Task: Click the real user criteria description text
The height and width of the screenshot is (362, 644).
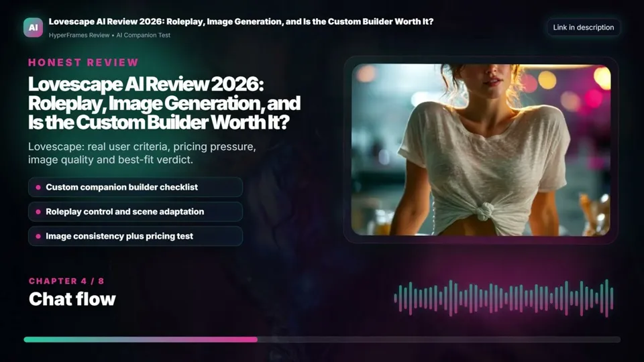Action: 142,153
